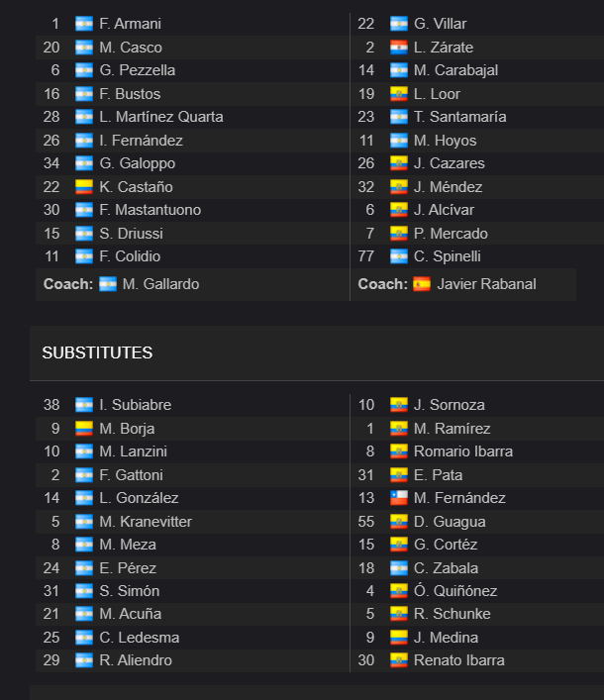Click the SUBSTITUTES section header
The image size is (604, 700).
click(x=97, y=352)
